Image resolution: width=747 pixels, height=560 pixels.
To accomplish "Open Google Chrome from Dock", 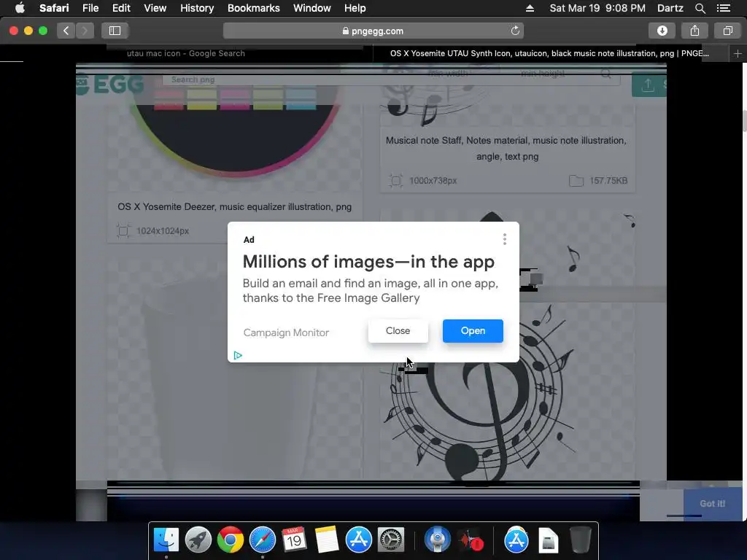I will (230, 540).
